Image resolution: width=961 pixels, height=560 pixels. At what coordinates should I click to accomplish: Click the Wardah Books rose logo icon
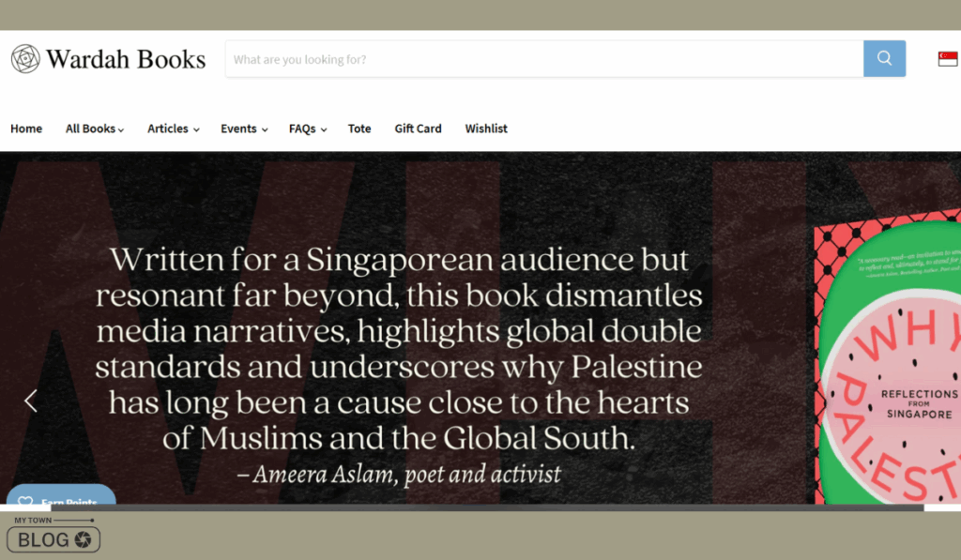pos(25,59)
